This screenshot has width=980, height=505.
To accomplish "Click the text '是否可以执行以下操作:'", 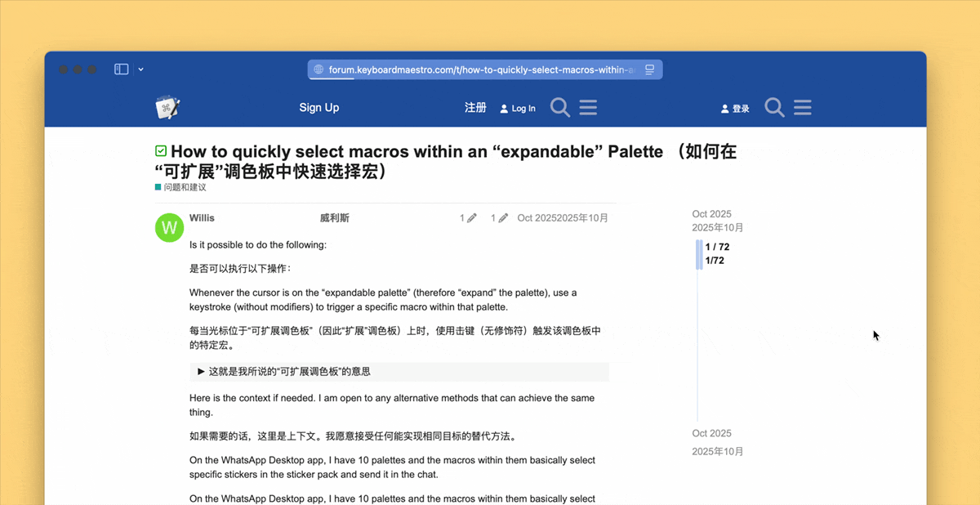I will pos(240,268).
